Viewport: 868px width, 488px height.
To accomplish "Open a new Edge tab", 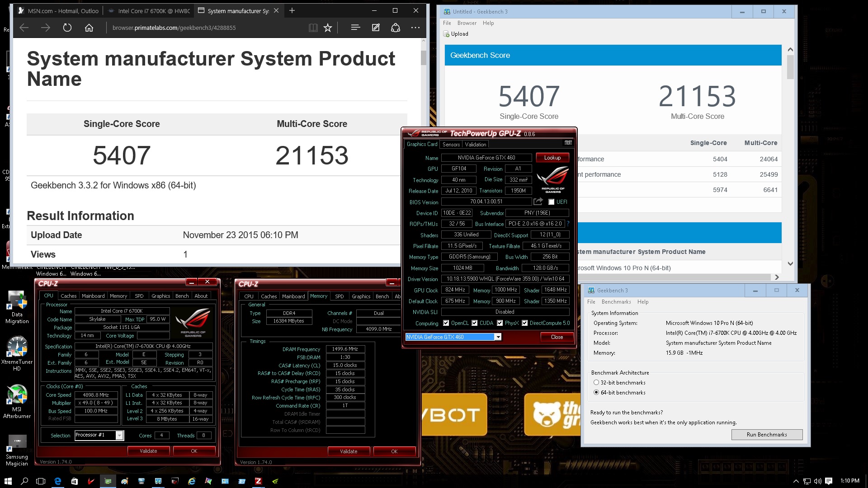I will [292, 10].
